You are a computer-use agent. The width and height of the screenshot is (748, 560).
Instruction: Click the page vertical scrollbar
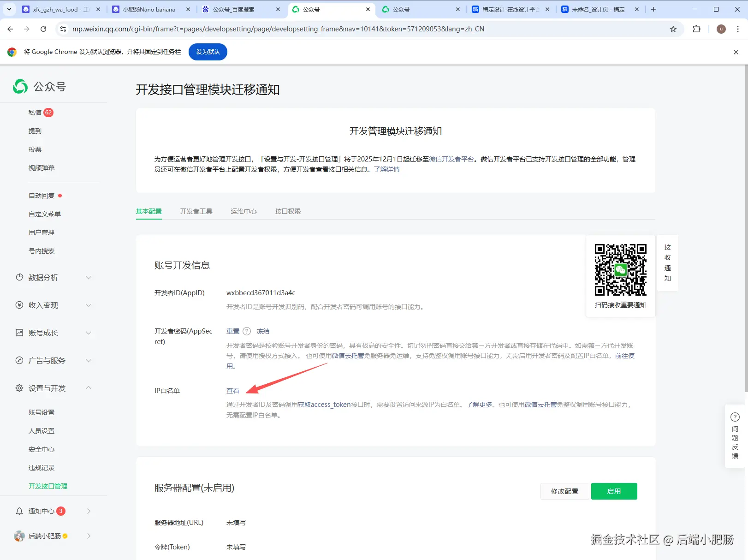tap(746, 228)
